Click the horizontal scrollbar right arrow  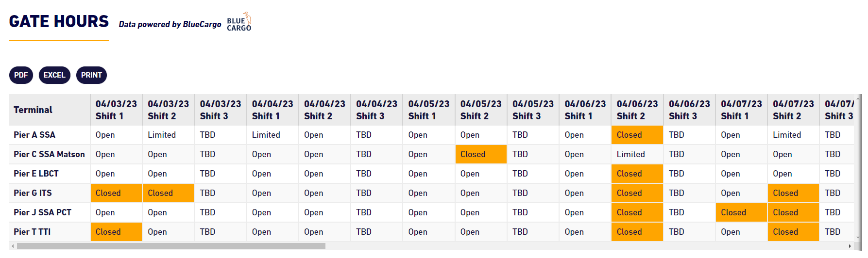(x=850, y=246)
